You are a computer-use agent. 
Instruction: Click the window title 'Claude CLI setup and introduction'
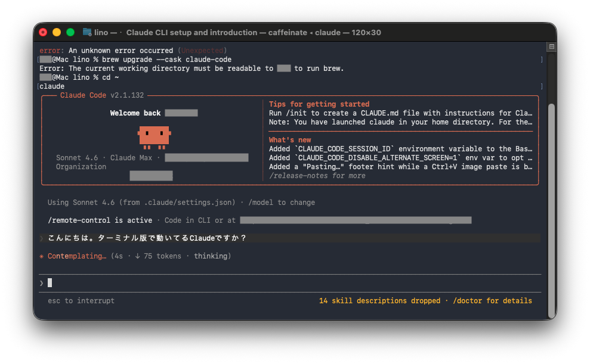[x=191, y=32]
